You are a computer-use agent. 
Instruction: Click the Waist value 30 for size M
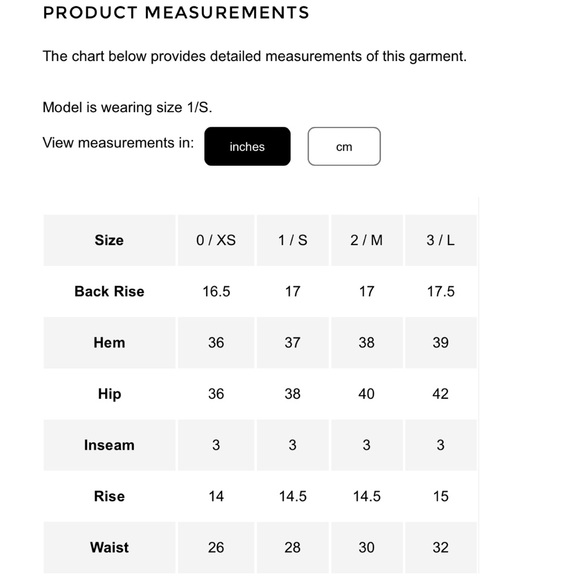(x=367, y=547)
